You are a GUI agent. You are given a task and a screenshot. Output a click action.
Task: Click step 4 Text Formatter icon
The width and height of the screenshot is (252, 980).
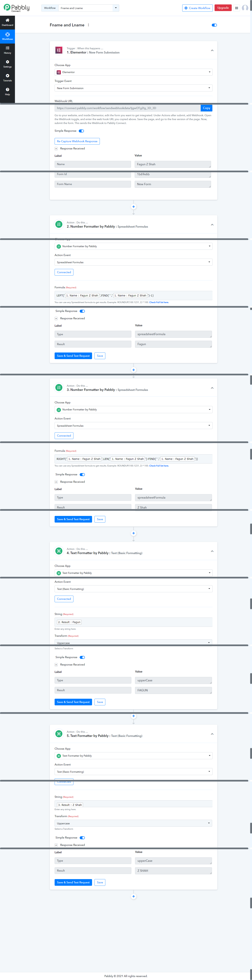click(x=59, y=551)
